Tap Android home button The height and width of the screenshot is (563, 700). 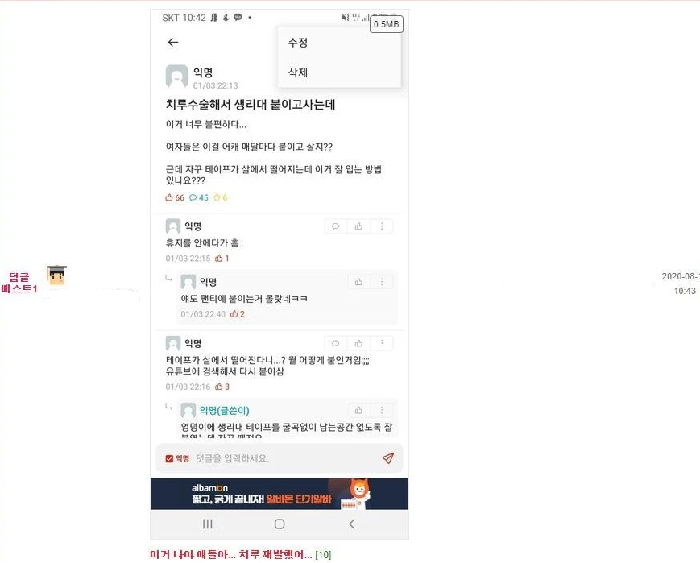pyautogui.click(x=279, y=524)
